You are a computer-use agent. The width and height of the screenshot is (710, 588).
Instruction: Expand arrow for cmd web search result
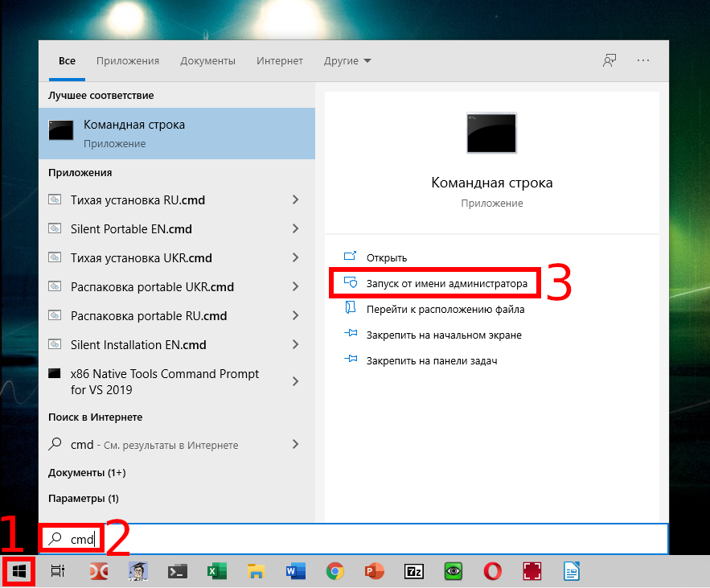pos(296,444)
